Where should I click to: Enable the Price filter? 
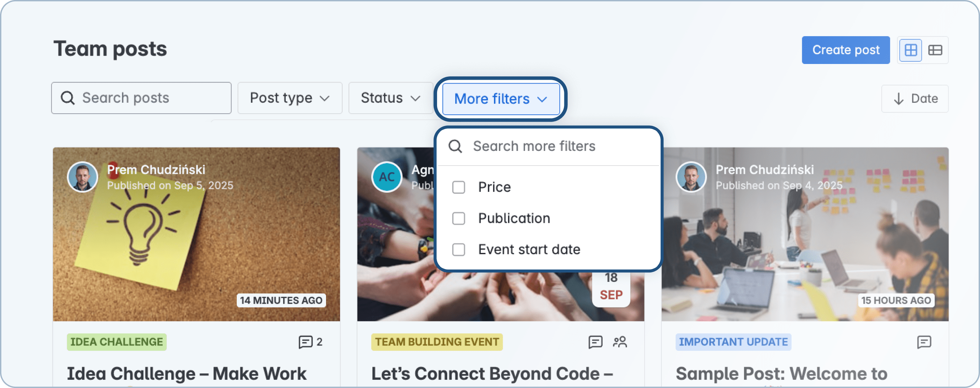point(459,187)
